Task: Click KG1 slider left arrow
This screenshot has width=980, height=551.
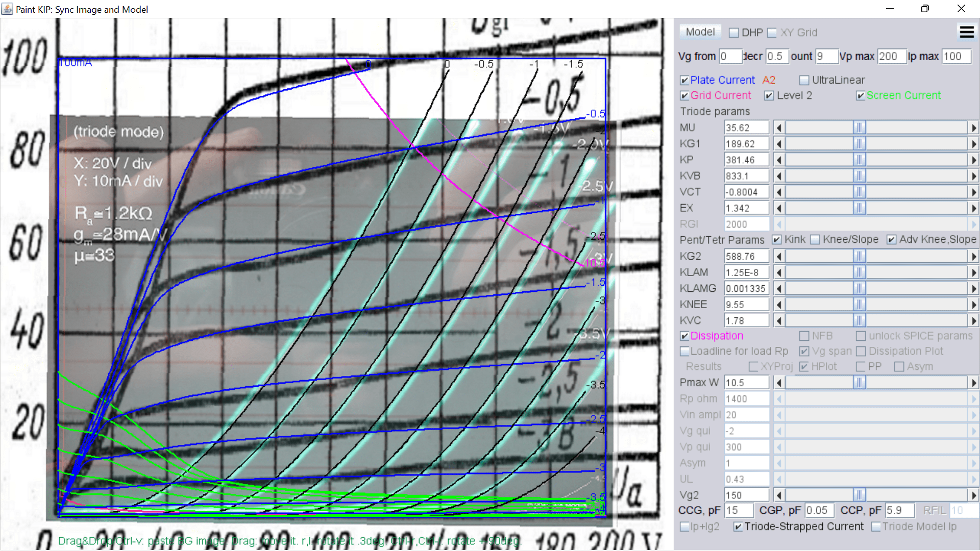Action: point(779,144)
